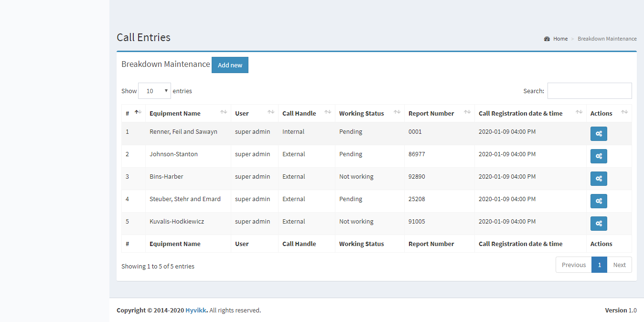Open actions for Renner, Feil and Sawayn
This screenshot has width=644, height=322.
point(599,134)
